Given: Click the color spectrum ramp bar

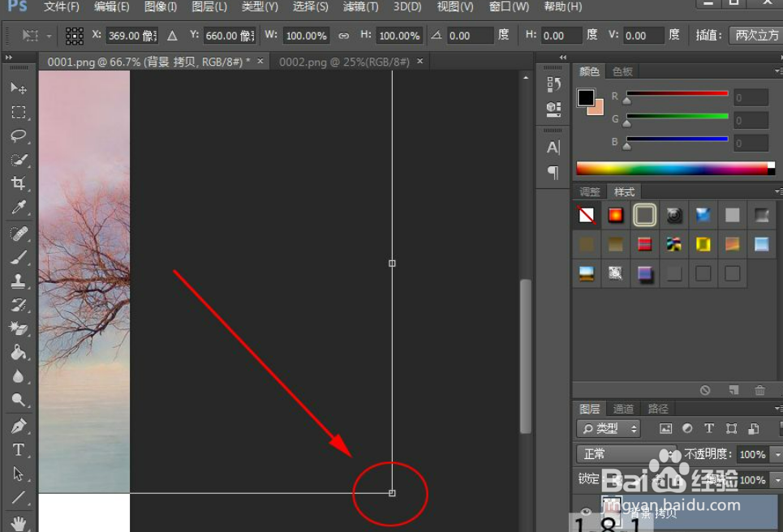Looking at the screenshot, I should pos(675,168).
